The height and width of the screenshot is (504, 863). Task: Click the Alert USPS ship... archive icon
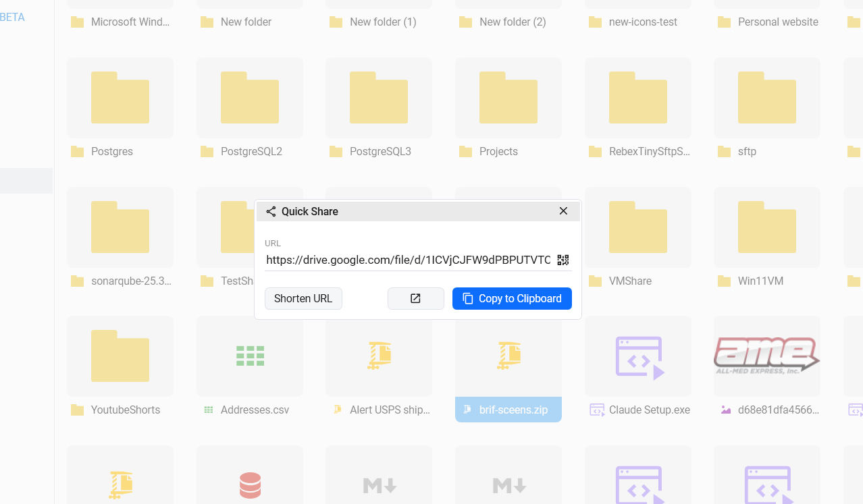379,356
